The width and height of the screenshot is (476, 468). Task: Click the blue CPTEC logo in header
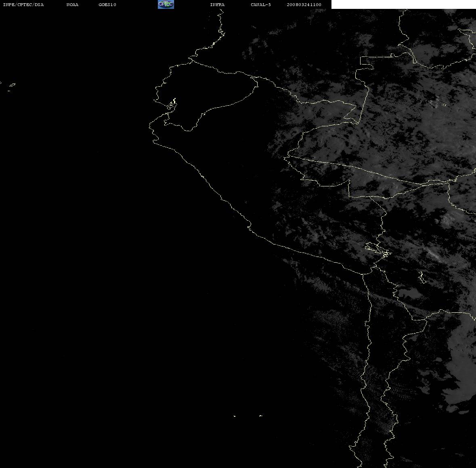pyautogui.click(x=166, y=4)
